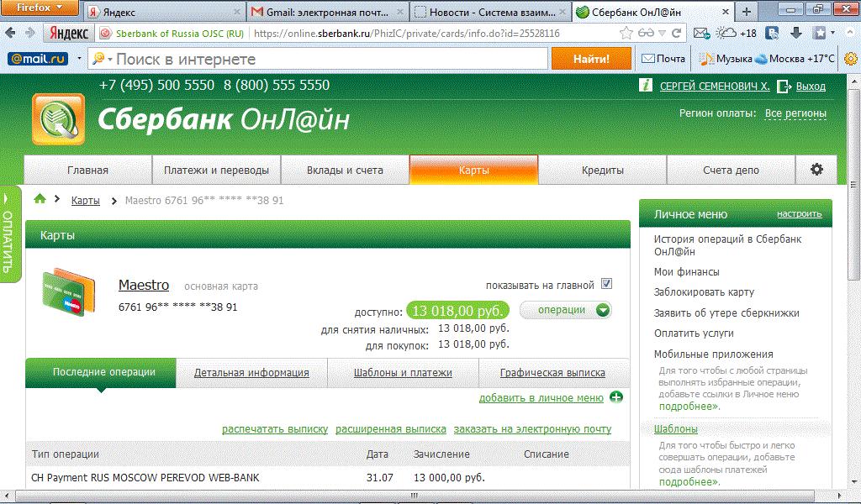This screenshot has height=504, width=861.
Task: Open the 'Все регионы' payment region selector
Action: click(x=795, y=113)
